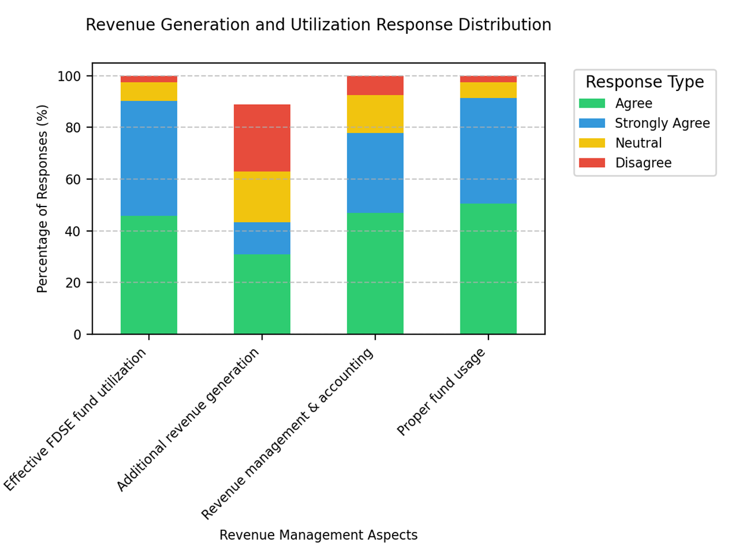Image resolution: width=739 pixels, height=560 pixels.
Task: Click the blue Strongly Agree legend swatch
Action: pyautogui.click(x=591, y=123)
